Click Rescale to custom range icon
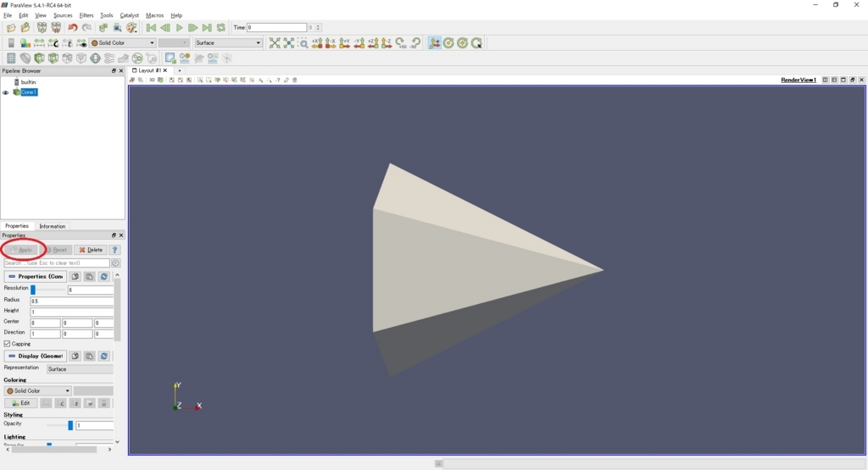868x470 pixels. pyautogui.click(x=53, y=43)
